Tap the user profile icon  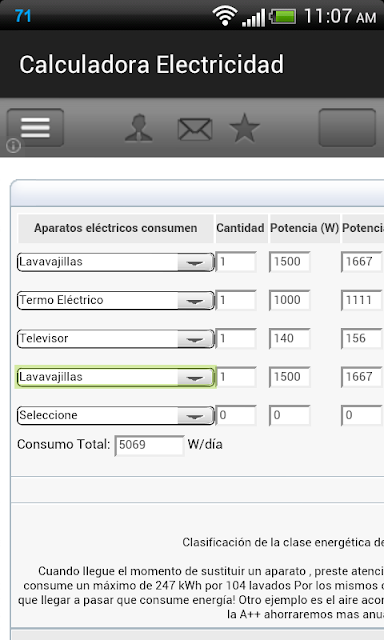(x=139, y=128)
